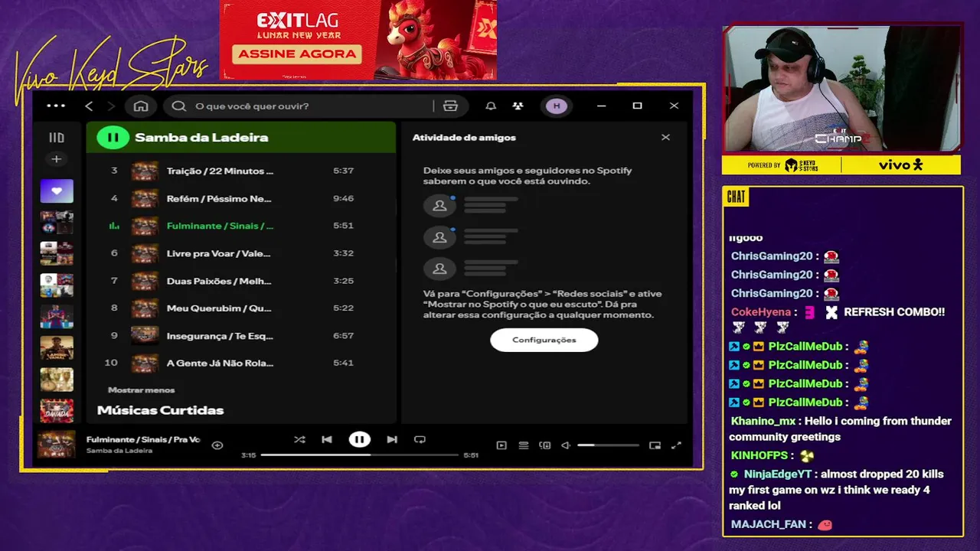Open the miniplayer icon

pyautogui.click(x=655, y=445)
